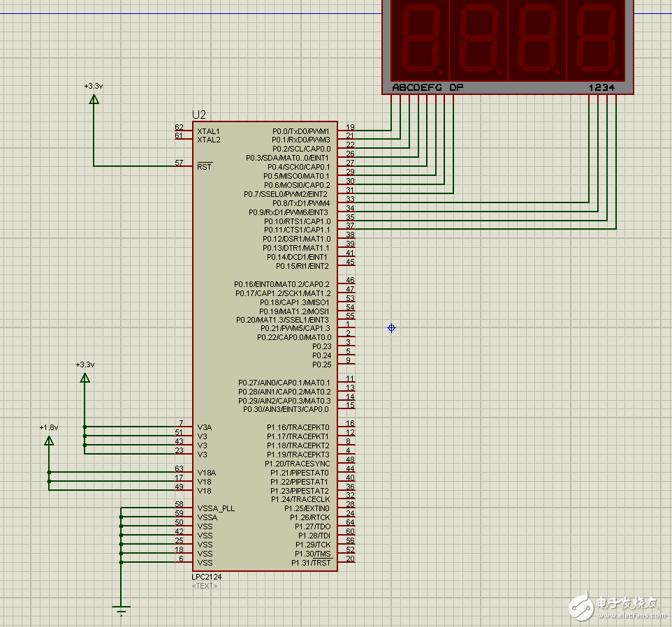This screenshot has height=627, width=672.
Task: Click the 1234 digit-select label on display
Action: pos(601,87)
